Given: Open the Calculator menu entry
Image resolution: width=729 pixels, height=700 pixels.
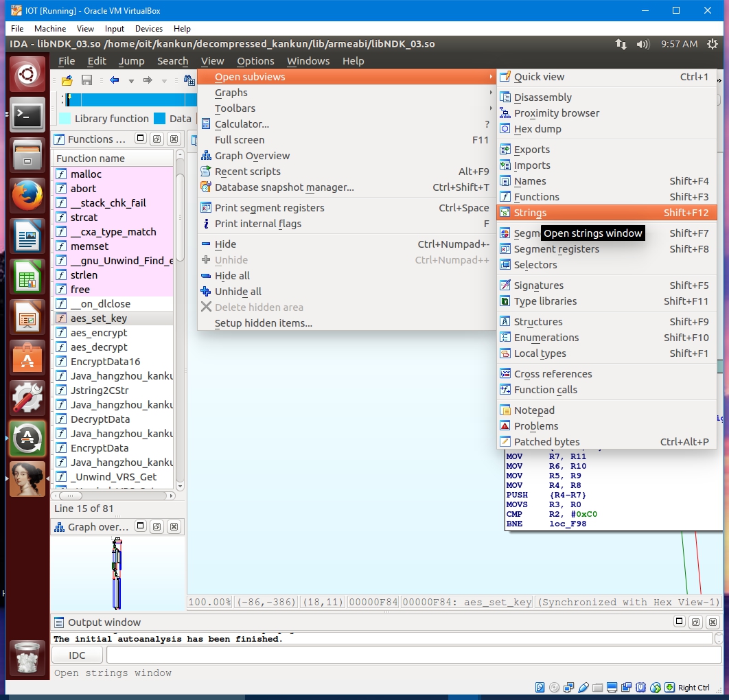Looking at the screenshot, I should pyautogui.click(x=347, y=124).
